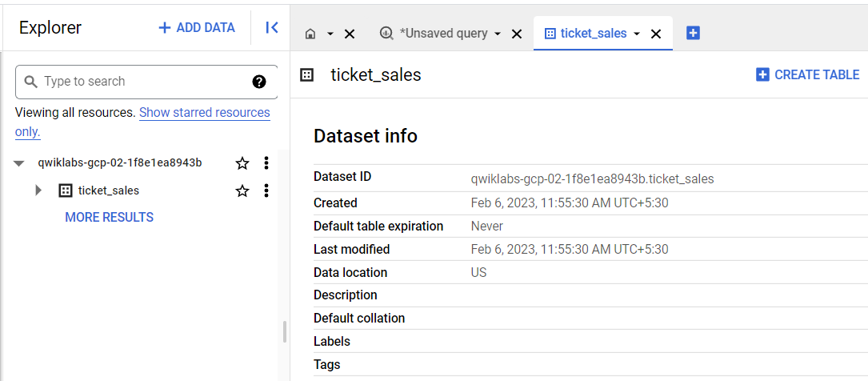
Task: Click the dataset icon beside ticket_sales heading
Action: (306, 74)
